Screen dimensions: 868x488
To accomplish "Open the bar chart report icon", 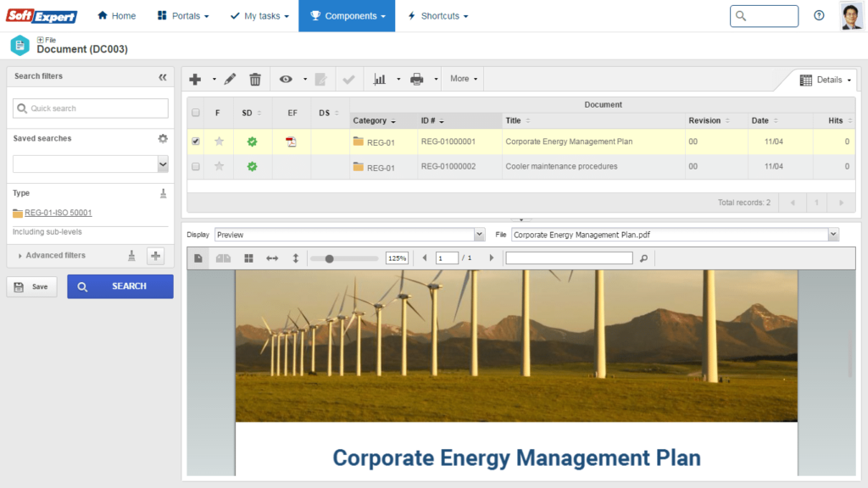I will point(379,79).
